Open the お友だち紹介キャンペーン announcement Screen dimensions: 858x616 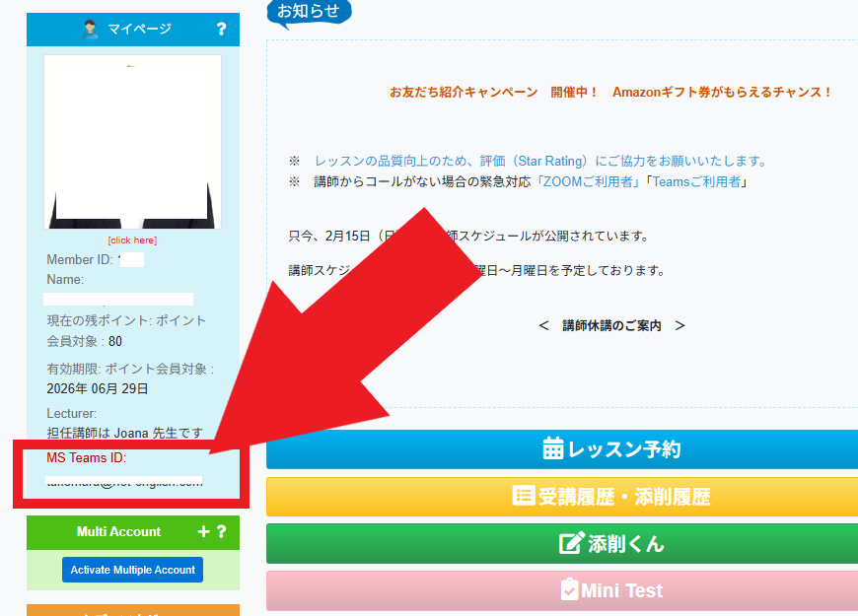(x=610, y=92)
